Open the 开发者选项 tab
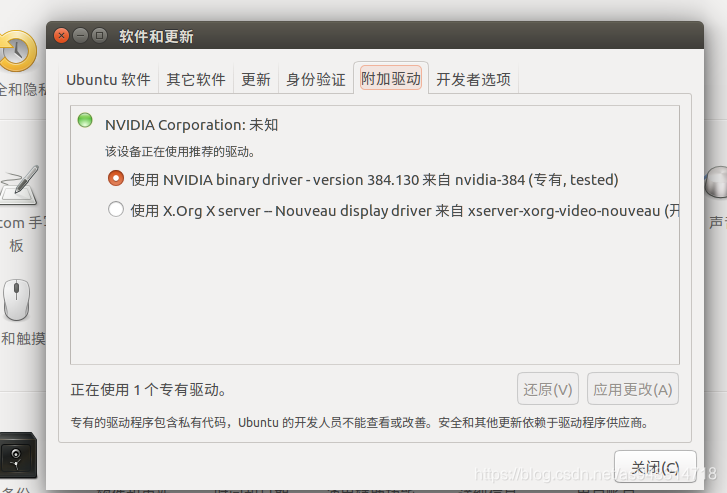Screen dimensions: 727x493 (x=473, y=79)
